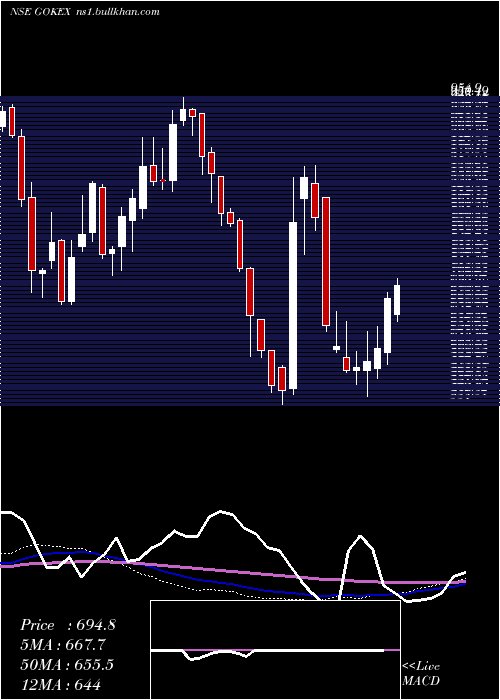Click the 50MA : 655.5 value
The height and width of the screenshot is (700, 500).
67,664
